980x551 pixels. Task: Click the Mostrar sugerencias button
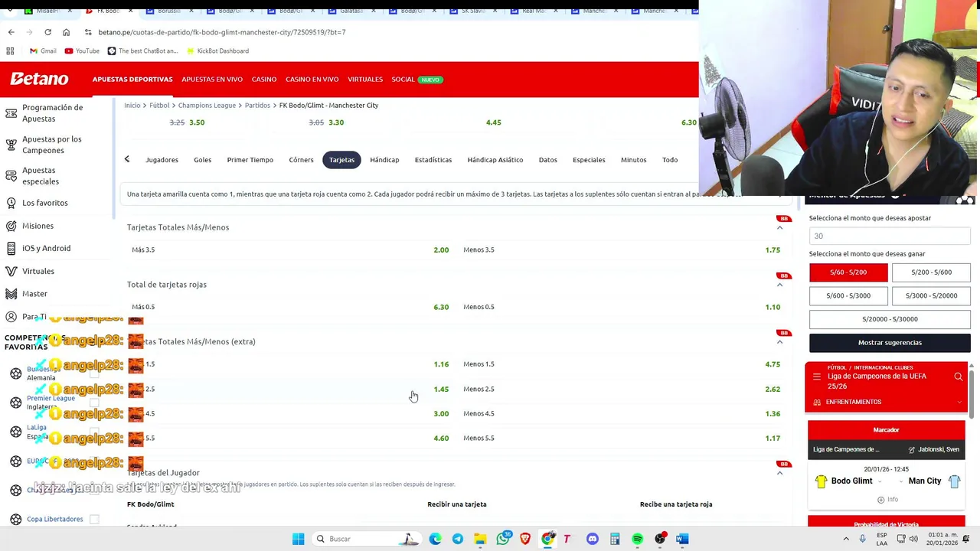pyautogui.click(x=890, y=343)
